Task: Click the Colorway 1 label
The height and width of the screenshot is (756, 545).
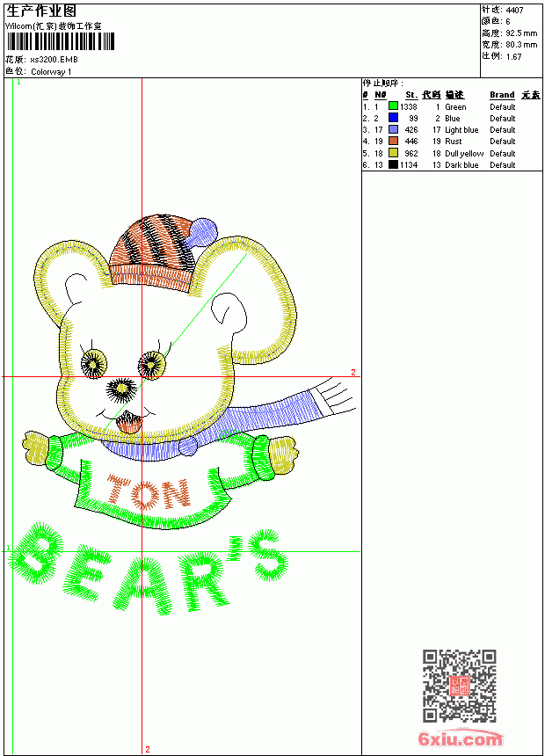Action: (51, 72)
